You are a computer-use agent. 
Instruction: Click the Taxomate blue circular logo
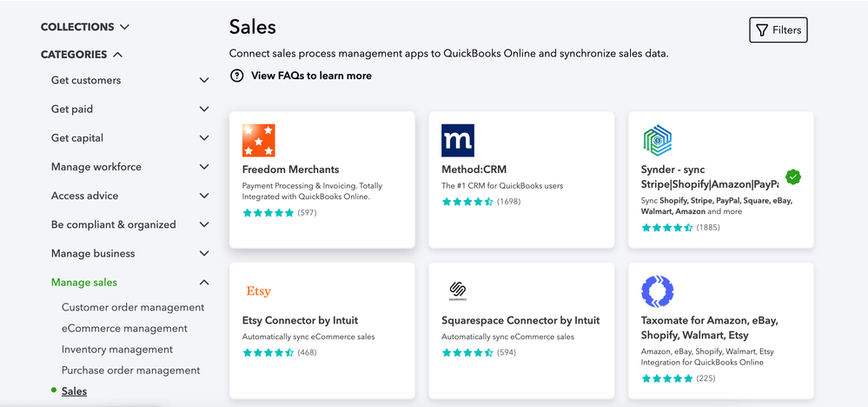tap(658, 291)
